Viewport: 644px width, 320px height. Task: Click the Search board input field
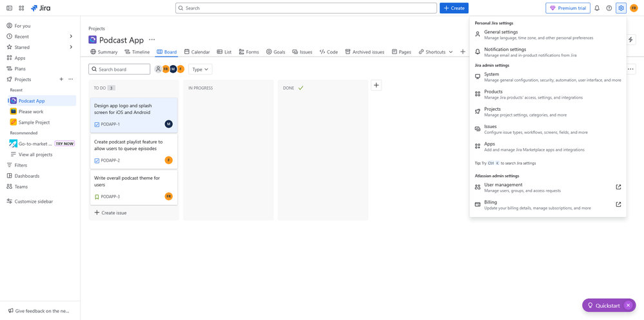pyautogui.click(x=122, y=69)
